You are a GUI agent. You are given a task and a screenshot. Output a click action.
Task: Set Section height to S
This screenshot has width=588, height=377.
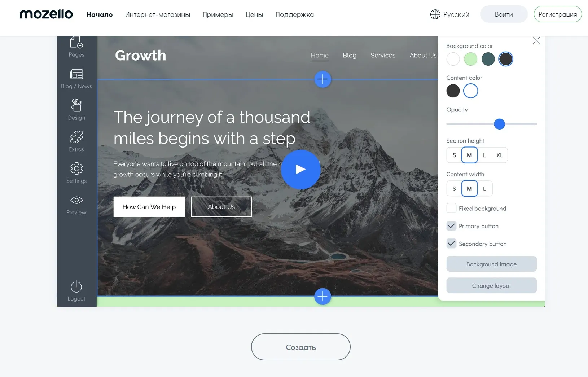coord(454,155)
